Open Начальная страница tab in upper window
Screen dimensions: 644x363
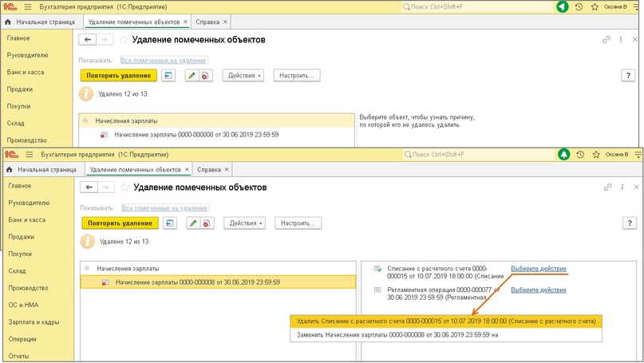point(45,22)
